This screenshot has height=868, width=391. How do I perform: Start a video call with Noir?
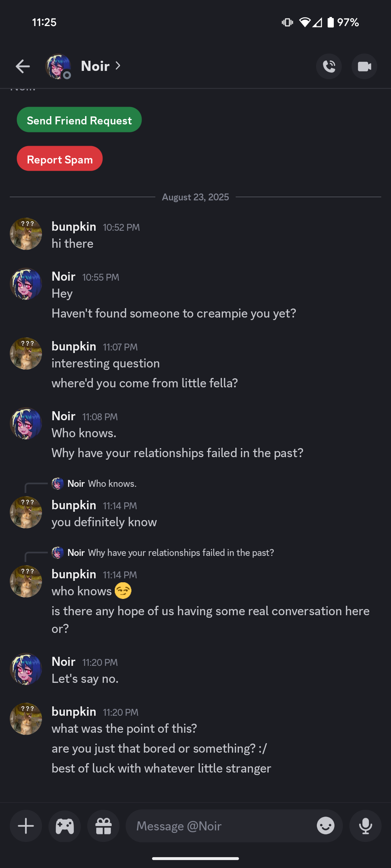point(364,66)
